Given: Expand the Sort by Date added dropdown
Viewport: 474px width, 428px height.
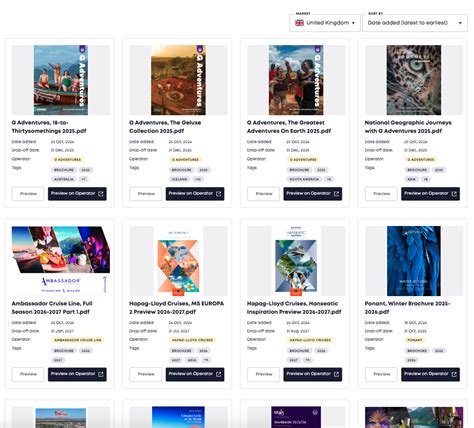Looking at the screenshot, I should click(x=415, y=23).
